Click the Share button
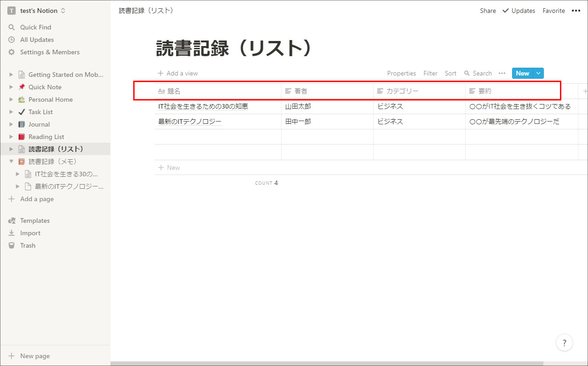The height and width of the screenshot is (366, 588). pyautogui.click(x=488, y=11)
